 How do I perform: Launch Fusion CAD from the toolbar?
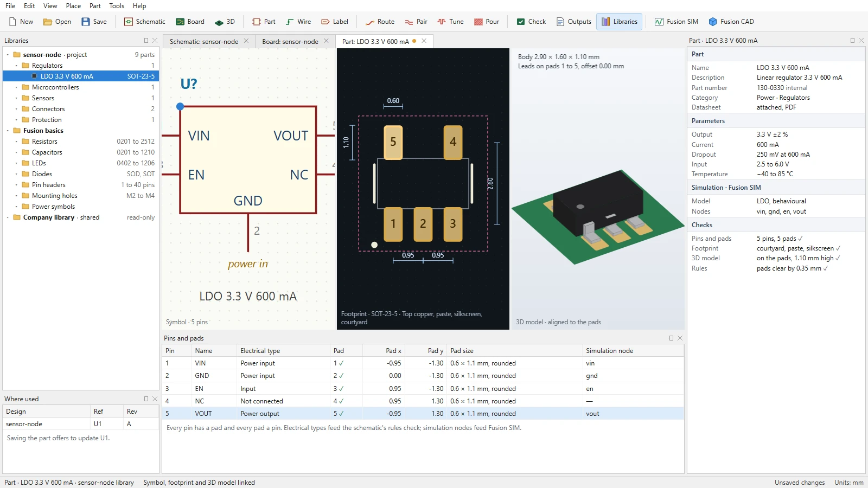[x=731, y=22]
